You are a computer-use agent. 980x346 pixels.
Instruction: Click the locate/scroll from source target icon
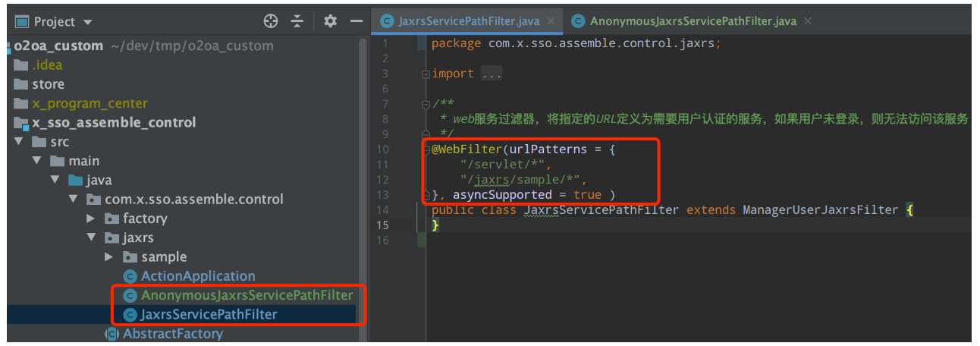(271, 21)
